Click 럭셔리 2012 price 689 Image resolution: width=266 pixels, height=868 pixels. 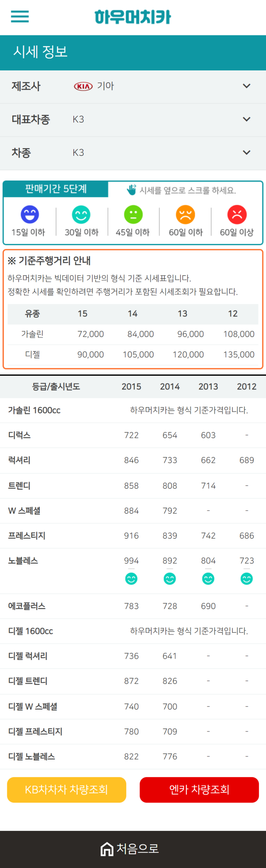(247, 460)
